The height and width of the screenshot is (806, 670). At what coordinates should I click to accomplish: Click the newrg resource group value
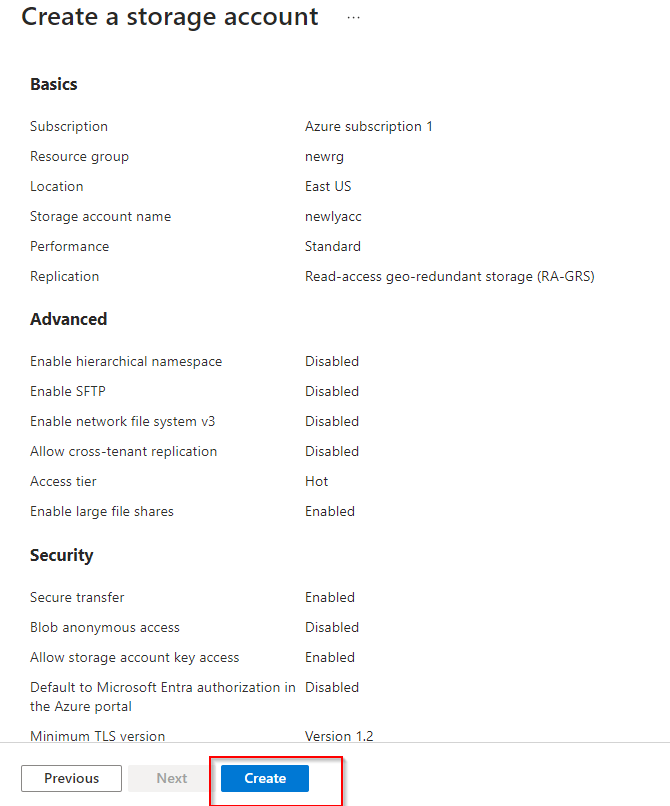coord(324,156)
